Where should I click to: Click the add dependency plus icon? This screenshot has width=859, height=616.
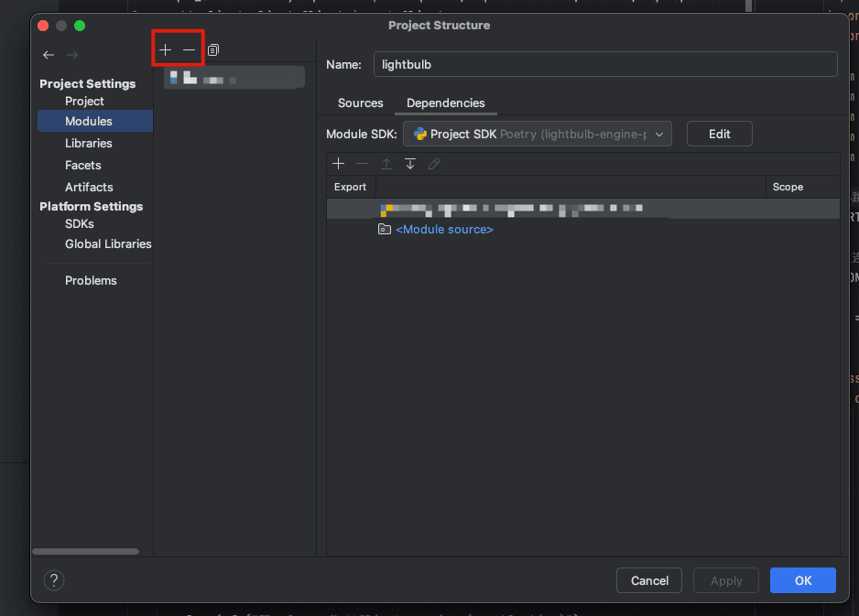(338, 164)
